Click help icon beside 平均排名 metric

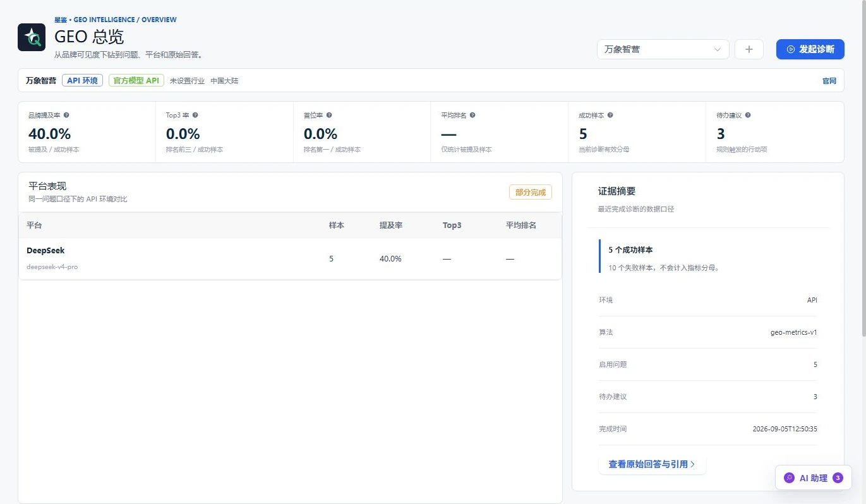tap(472, 116)
